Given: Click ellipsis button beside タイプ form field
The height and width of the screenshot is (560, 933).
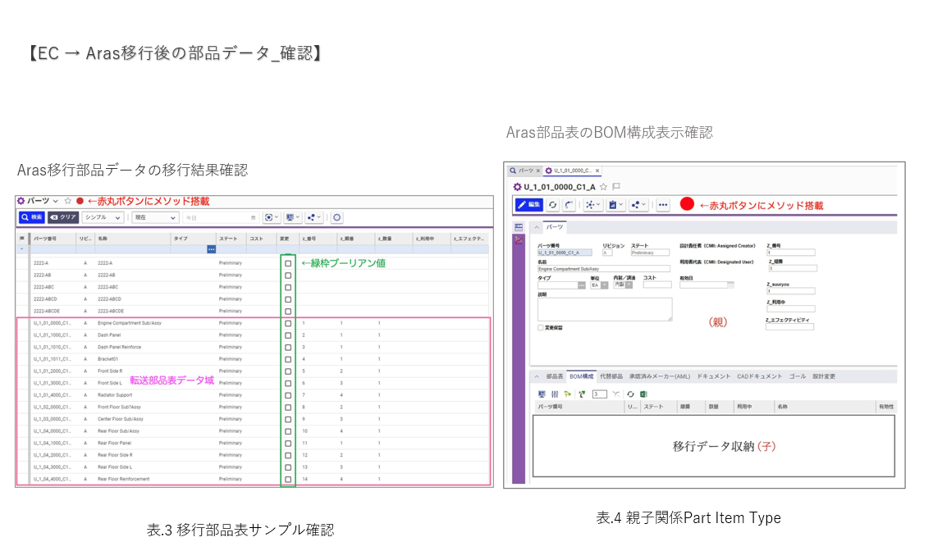Looking at the screenshot, I should pyautogui.click(x=581, y=285).
